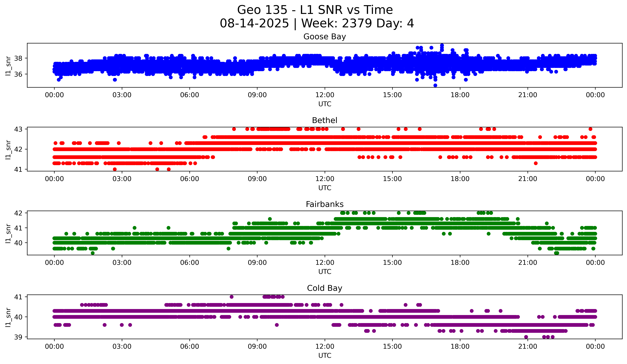Screen dimensions: 627x364
Task: Click the 'Fairbanks' subplot title
Action: (324, 204)
